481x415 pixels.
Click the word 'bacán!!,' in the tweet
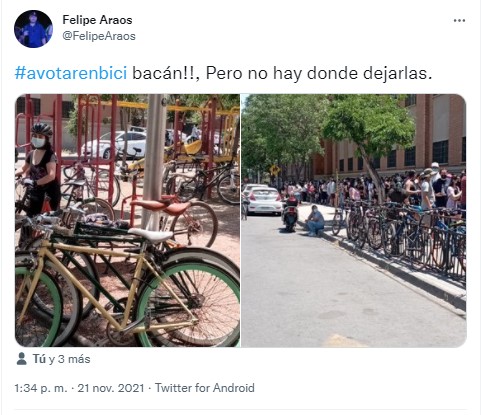(166, 73)
